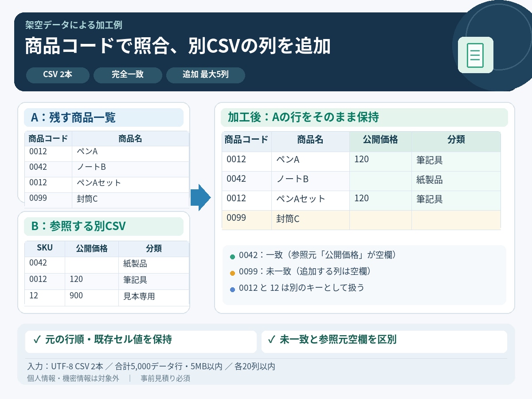Open the B:参照する別CSV panel heading
532x399 pixels.
[104, 226]
